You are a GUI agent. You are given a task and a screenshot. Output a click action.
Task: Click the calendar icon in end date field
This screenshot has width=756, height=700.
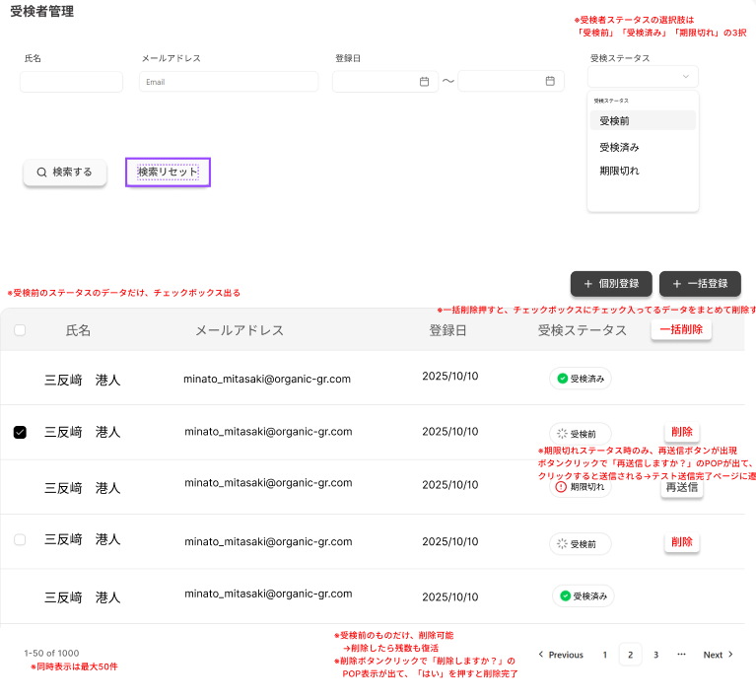(550, 82)
